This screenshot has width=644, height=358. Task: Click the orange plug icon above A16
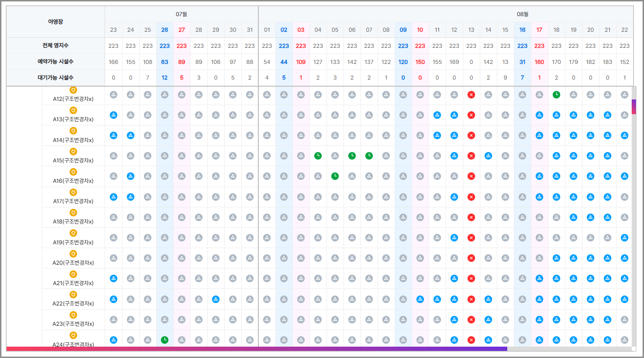73,171
